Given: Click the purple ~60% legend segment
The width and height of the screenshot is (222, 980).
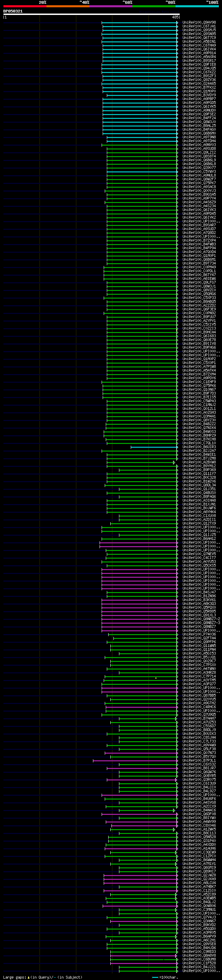Looking at the screenshot, I should 111,6.
